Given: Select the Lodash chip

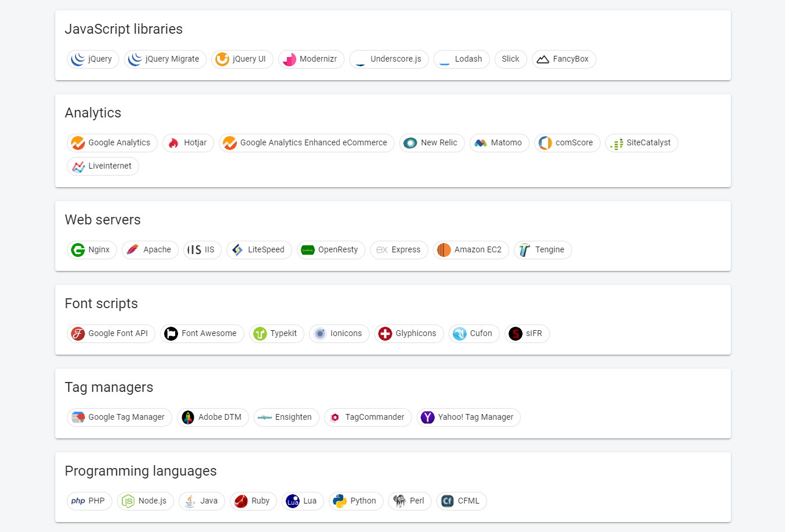Looking at the screenshot, I should (461, 59).
